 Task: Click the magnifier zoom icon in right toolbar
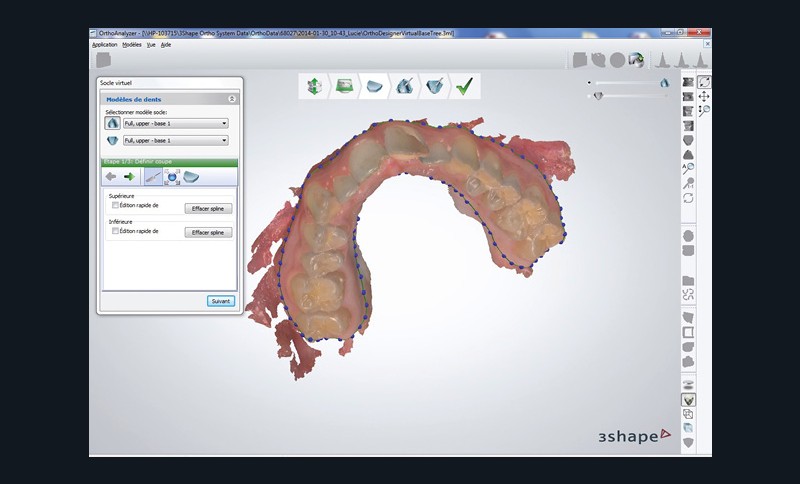pos(704,111)
